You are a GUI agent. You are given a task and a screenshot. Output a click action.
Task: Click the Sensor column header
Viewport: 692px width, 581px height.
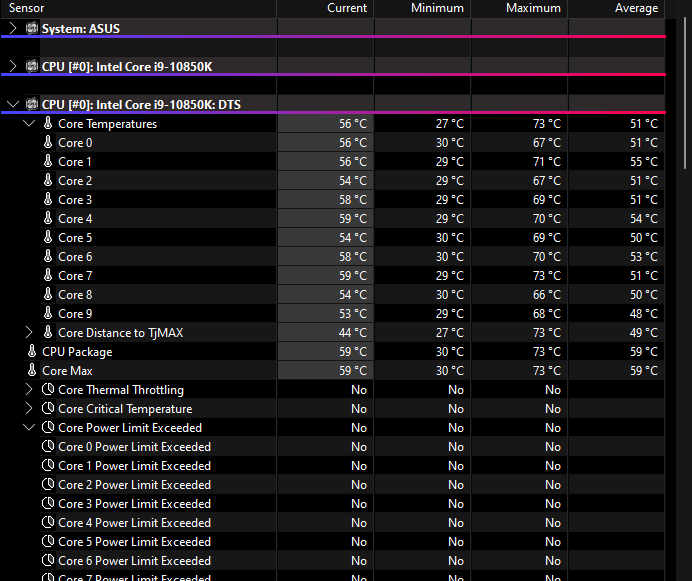pos(27,8)
